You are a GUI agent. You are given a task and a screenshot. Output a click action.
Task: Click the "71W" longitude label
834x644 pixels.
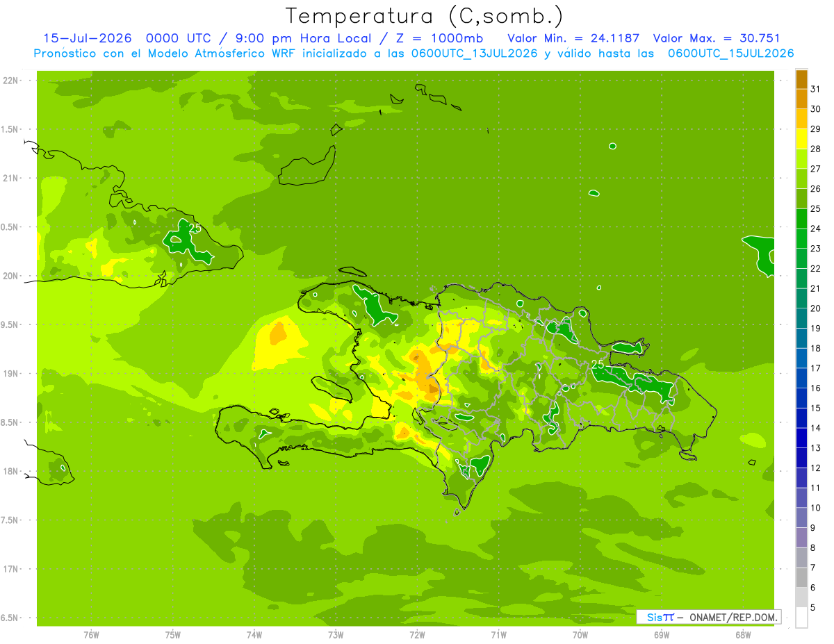498,634
